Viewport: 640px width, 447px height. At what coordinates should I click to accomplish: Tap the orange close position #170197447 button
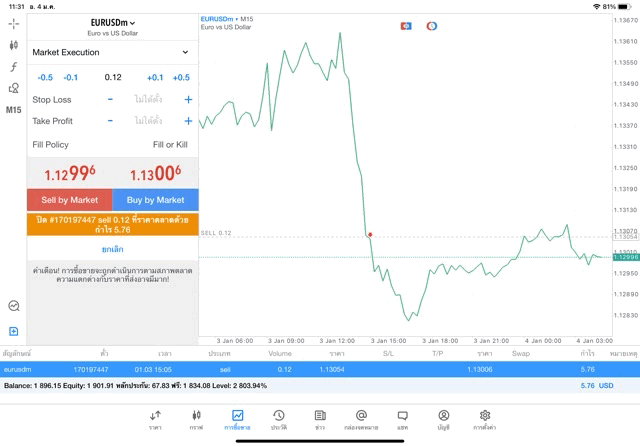pyautogui.click(x=112, y=224)
